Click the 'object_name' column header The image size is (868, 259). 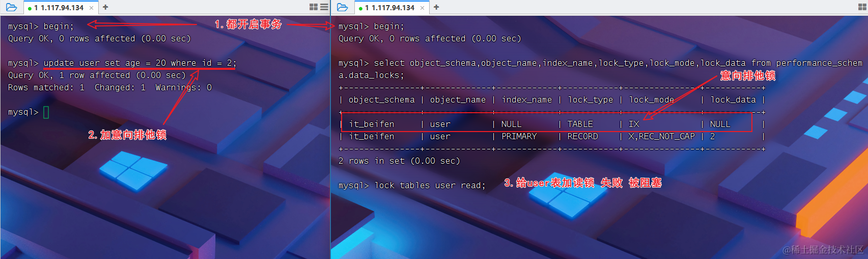(458, 99)
